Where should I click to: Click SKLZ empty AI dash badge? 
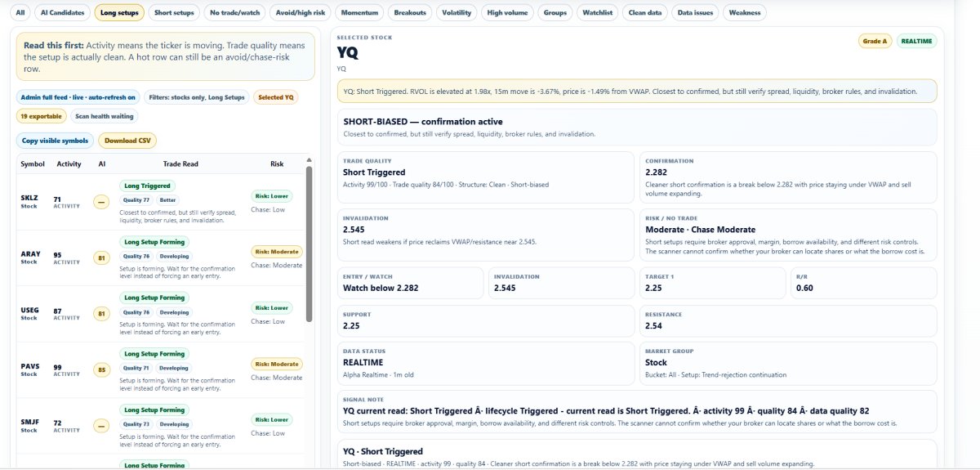102,202
